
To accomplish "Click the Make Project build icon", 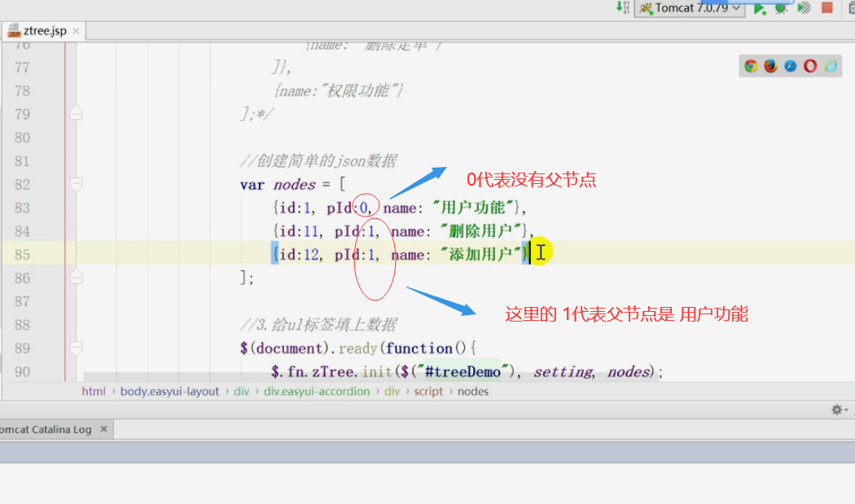I will click(623, 7).
